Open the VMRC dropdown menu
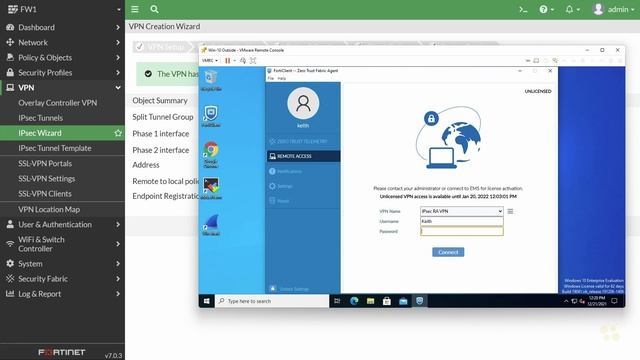The height and width of the screenshot is (360, 640). (x=210, y=60)
